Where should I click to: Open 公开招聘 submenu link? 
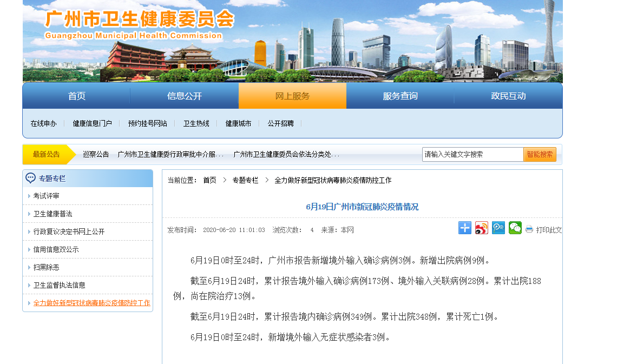pyautogui.click(x=280, y=123)
